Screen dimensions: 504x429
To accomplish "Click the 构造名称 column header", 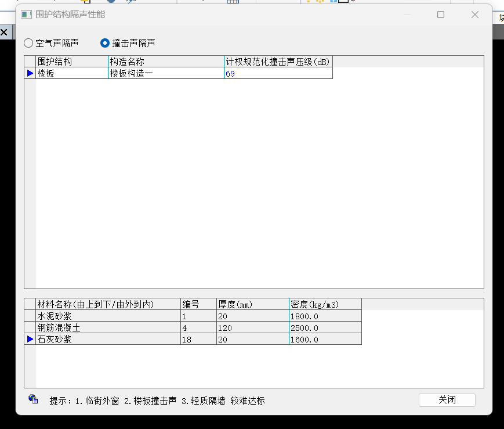I will 166,62.
